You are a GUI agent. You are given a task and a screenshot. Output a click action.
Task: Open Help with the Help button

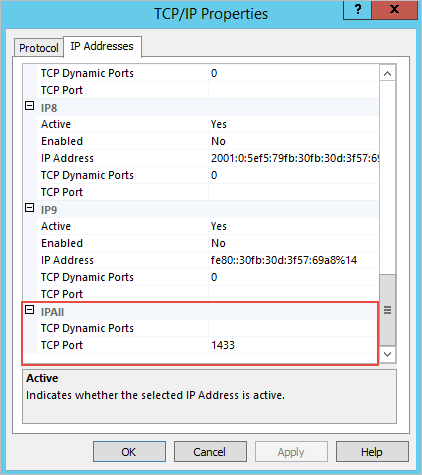372,452
